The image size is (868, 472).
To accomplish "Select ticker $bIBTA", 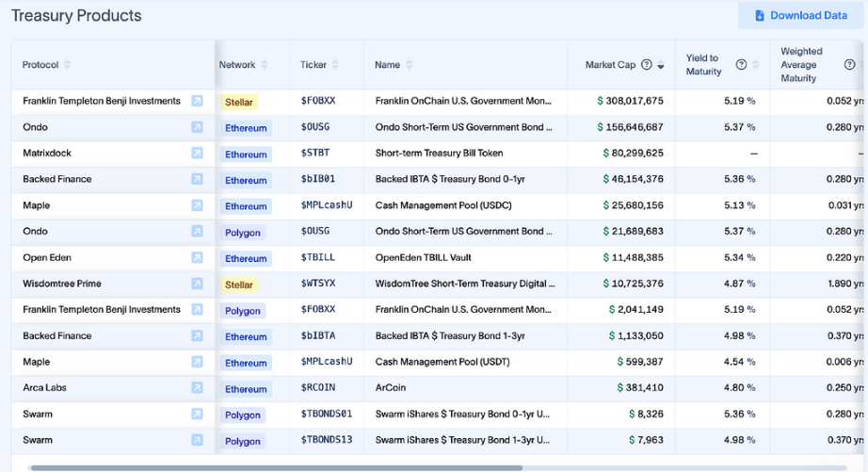I will 318,335.
